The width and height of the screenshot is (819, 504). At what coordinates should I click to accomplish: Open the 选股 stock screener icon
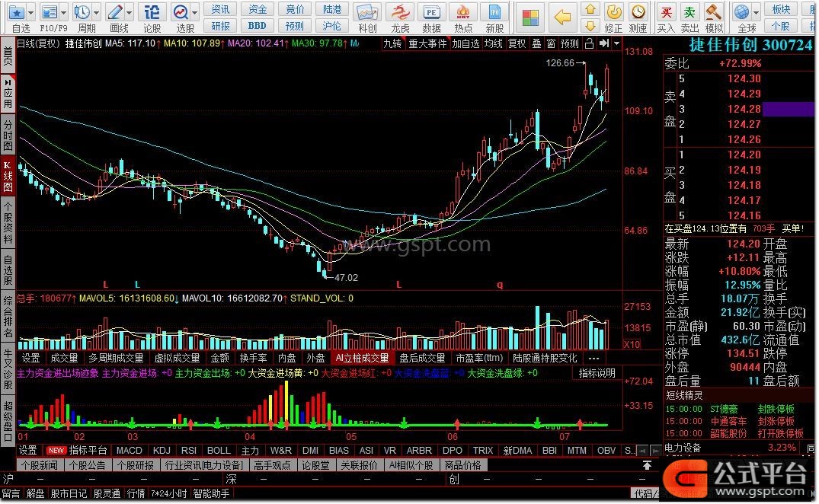[x=181, y=12]
